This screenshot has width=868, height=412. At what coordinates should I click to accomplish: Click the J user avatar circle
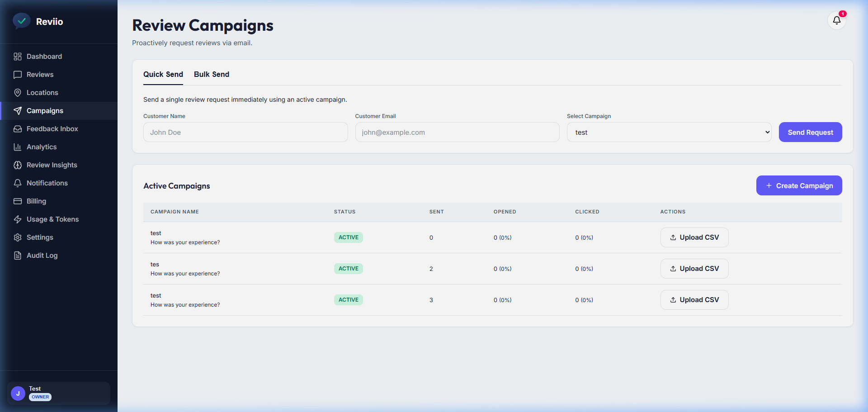[x=18, y=393]
